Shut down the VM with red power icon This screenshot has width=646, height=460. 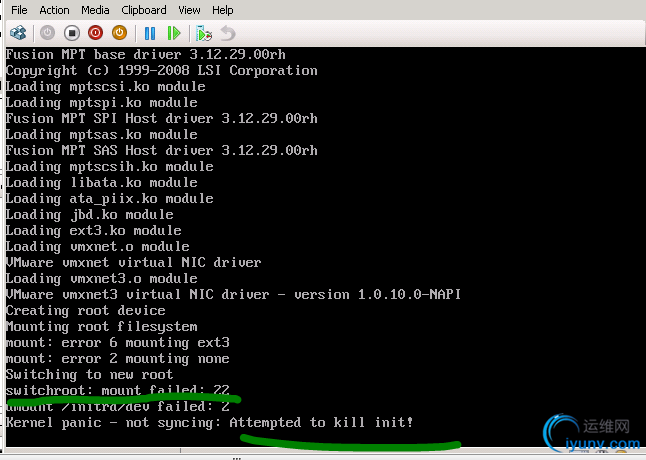96,33
